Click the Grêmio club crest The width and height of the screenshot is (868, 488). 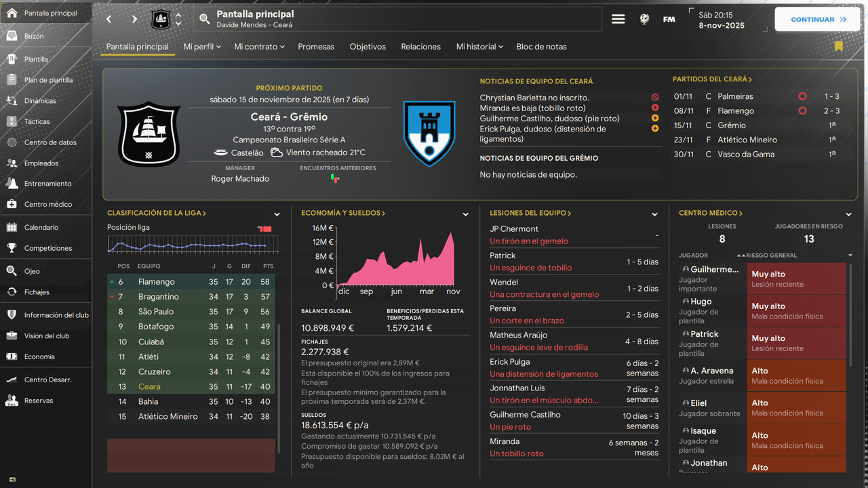pos(429,134)
